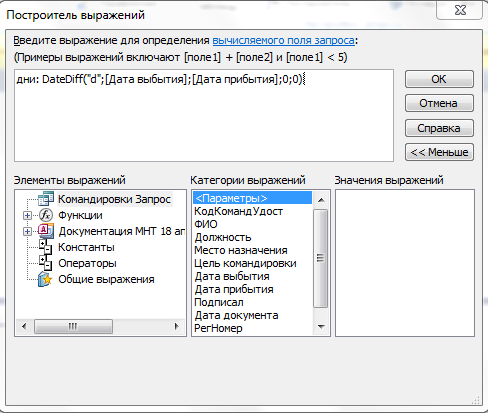Select <Параметры> in the categories list
488x413 pixels.
pos(252,198)
